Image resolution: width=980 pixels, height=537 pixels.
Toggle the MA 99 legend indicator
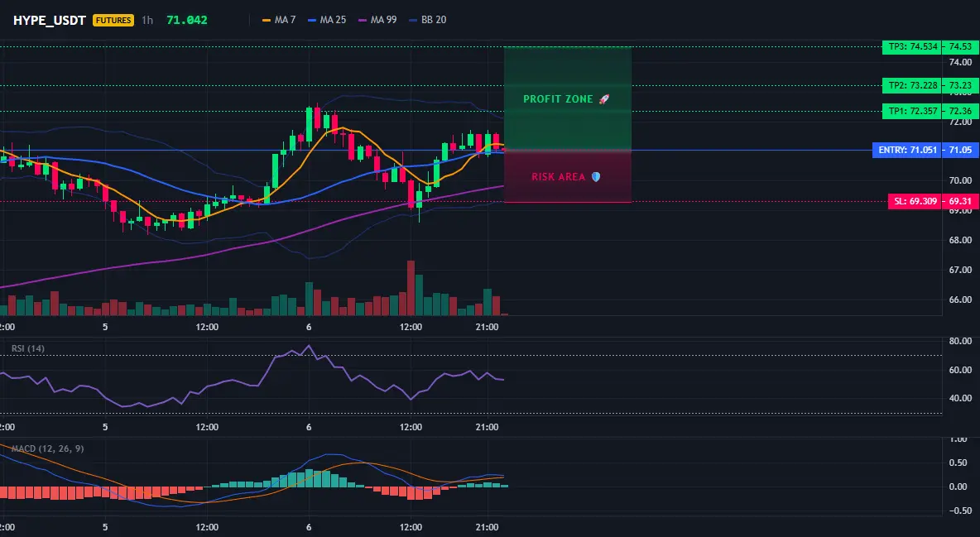pos(377,20)
